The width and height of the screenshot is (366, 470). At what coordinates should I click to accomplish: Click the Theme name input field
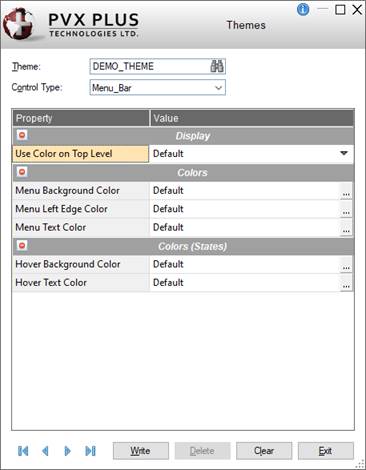(x=150, y=66)
